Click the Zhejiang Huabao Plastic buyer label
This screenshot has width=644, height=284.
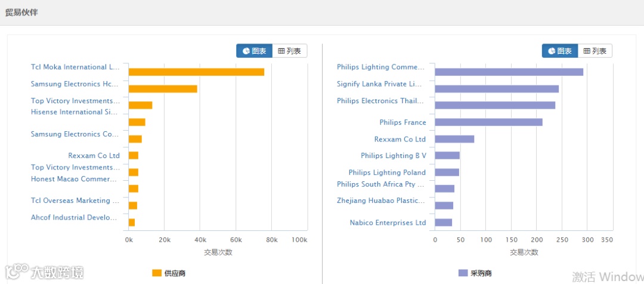[x=381, y=201]
